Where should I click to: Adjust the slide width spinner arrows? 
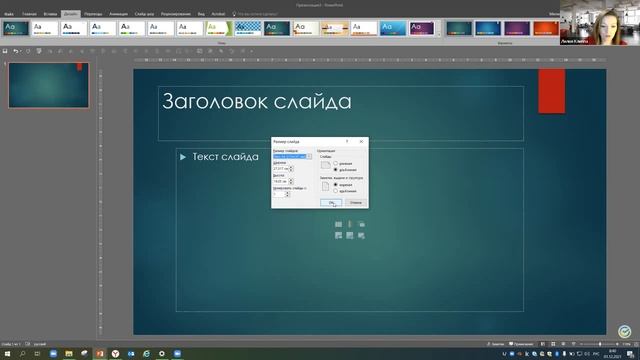(291, 169)
